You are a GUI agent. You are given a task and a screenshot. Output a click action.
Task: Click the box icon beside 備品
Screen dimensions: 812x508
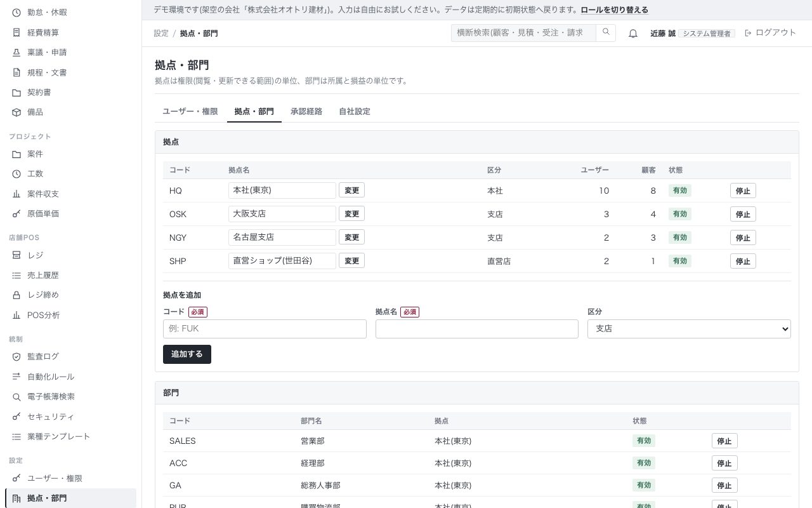tap(16, 112)
